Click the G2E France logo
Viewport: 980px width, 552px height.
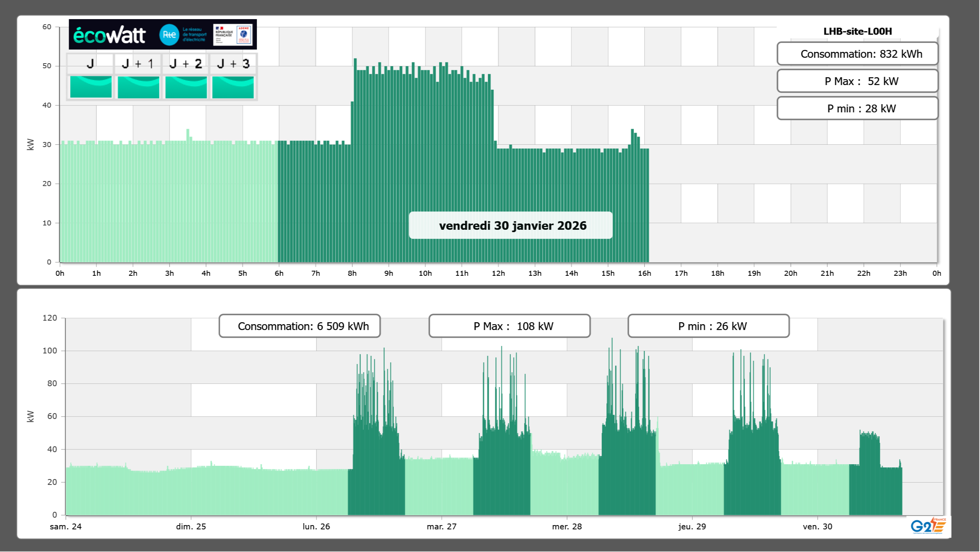coord(928,526)
